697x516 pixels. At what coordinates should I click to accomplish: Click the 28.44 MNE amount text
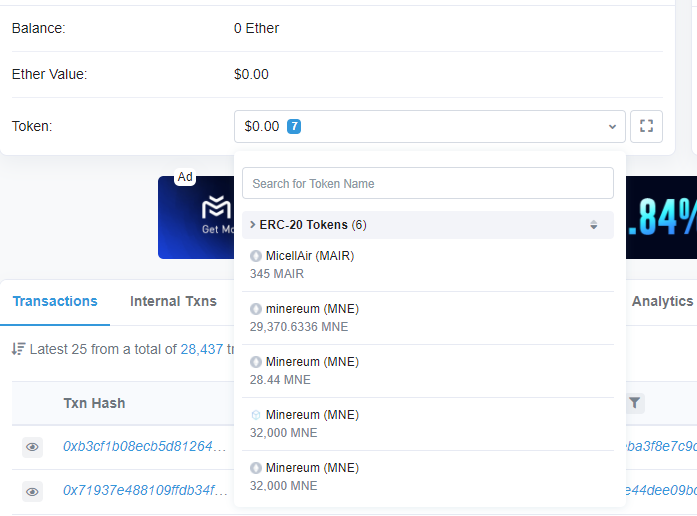coord(280,380)
